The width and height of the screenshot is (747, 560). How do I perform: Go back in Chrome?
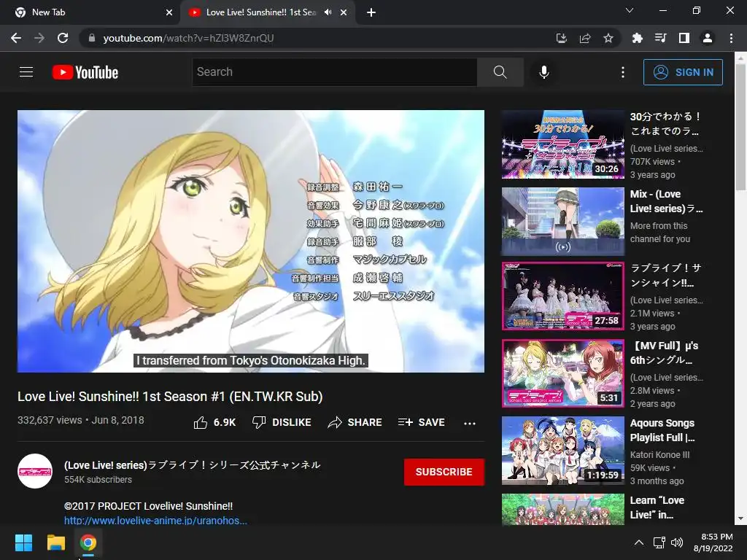click(16, 38)
